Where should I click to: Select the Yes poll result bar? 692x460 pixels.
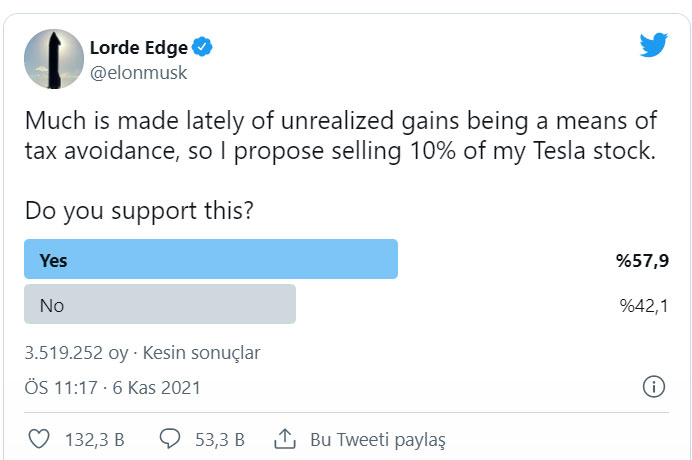[210, 260]
